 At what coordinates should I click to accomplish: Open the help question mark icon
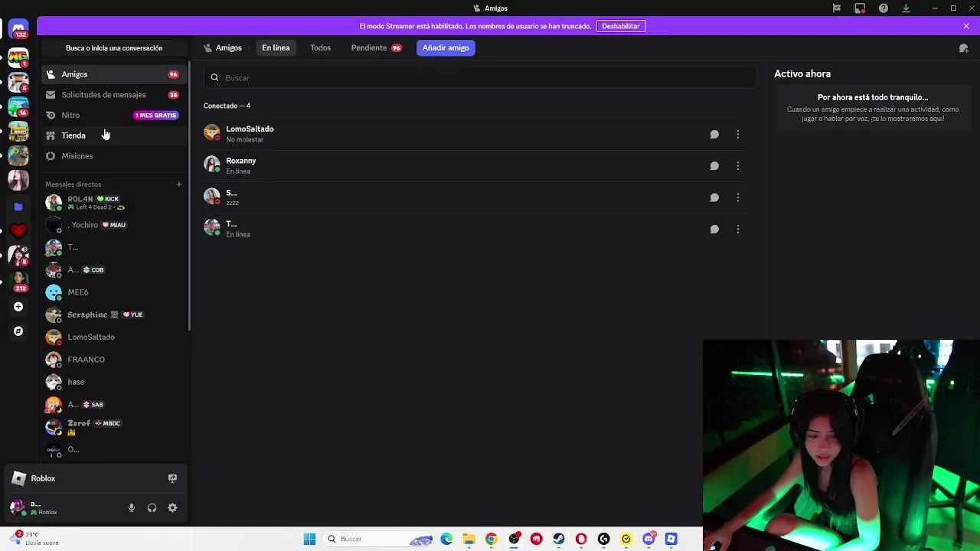coord(884,8)
